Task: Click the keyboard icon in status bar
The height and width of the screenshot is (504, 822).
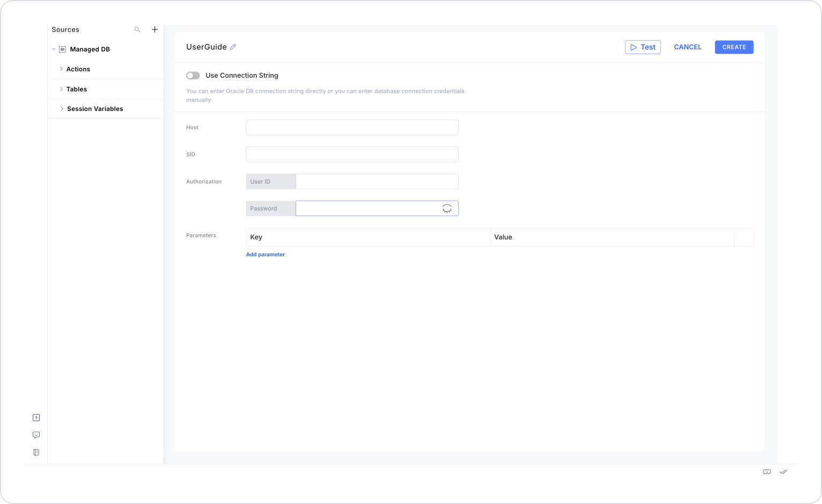Action: tap(767, 472)
